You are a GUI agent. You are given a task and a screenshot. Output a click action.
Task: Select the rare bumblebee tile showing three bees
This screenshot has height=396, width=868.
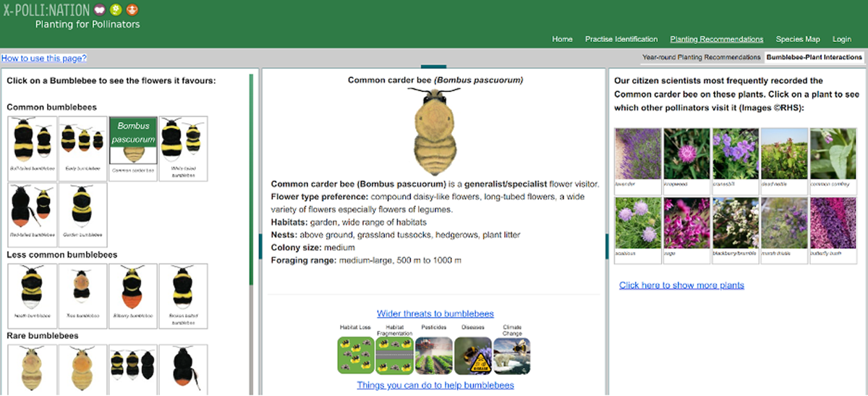(x=133, y=369)
